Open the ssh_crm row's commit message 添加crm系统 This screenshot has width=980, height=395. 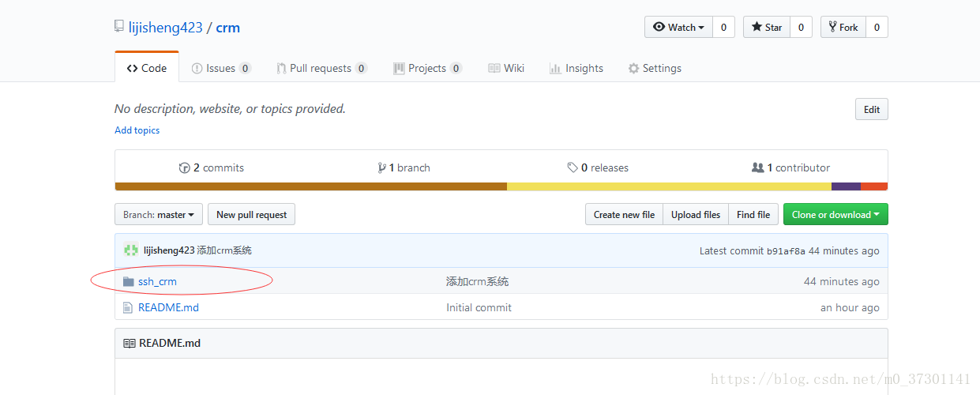(478, 281)
